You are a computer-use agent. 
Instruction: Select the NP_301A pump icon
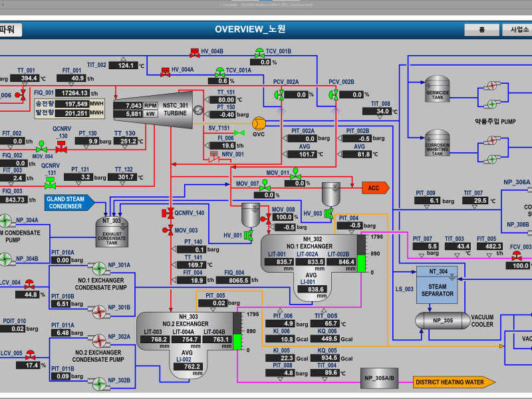(98, 269)
